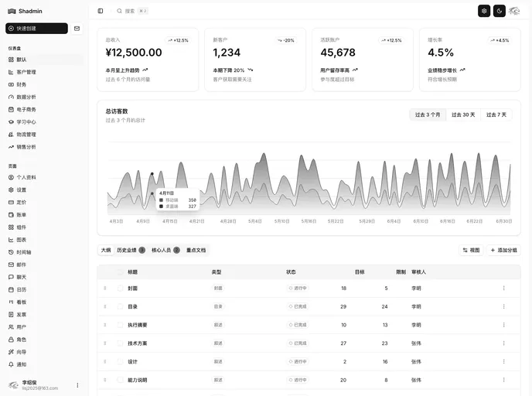Open 日历 calendar in sidebar
532x396 pixels.
[x=21, y=289]
